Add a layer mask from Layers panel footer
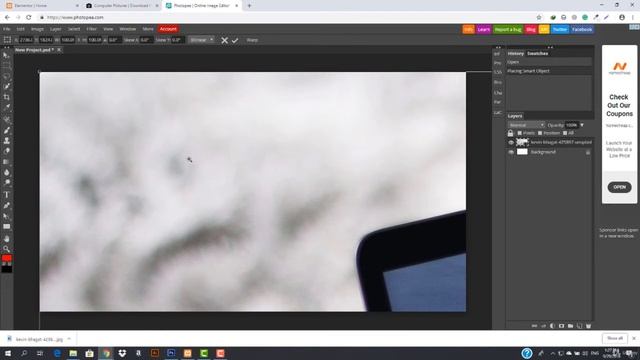Image resolution: width=640 pixels, height=360 pixels. coord(561,326)
